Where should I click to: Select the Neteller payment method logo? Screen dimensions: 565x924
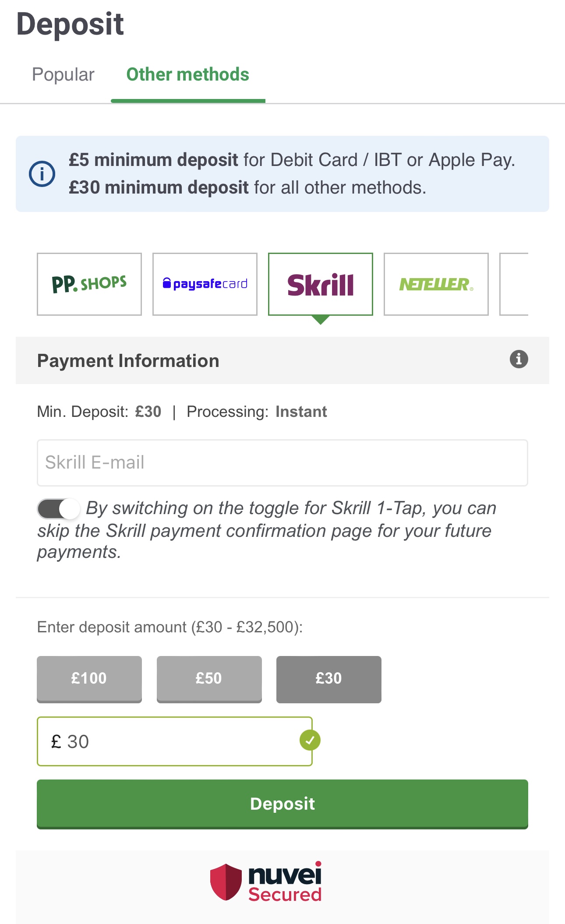436,284
